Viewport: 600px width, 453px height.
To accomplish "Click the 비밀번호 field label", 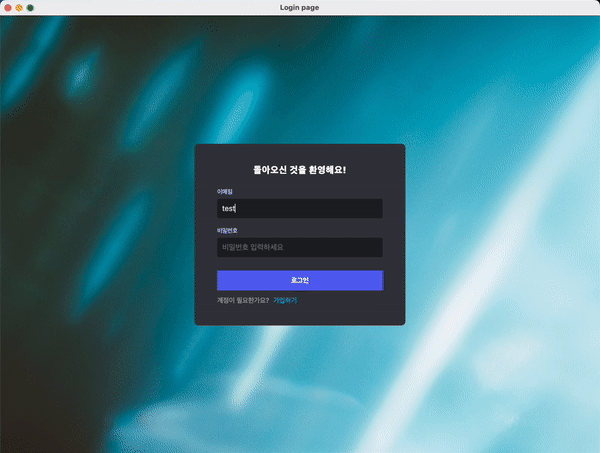I will click(227, 230).
